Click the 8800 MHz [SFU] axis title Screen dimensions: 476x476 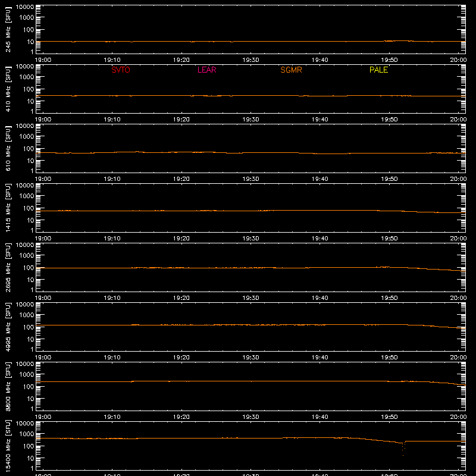(8, 386)
